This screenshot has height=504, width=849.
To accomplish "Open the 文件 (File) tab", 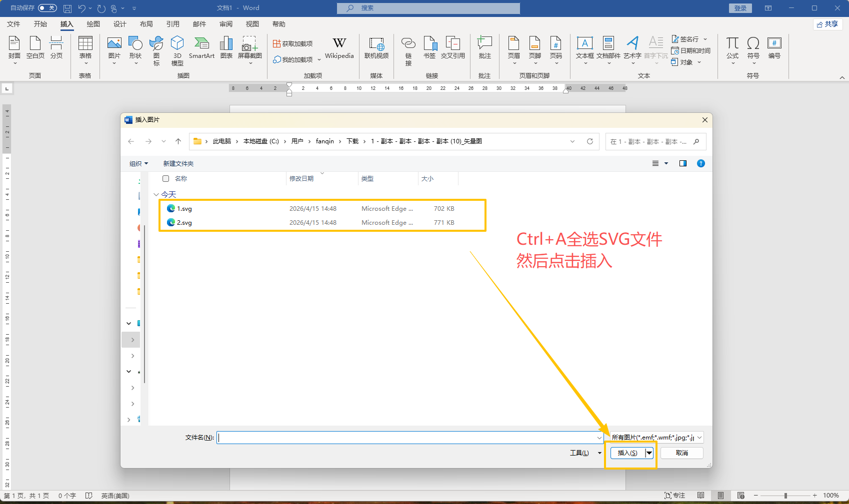I will point(13,24).
